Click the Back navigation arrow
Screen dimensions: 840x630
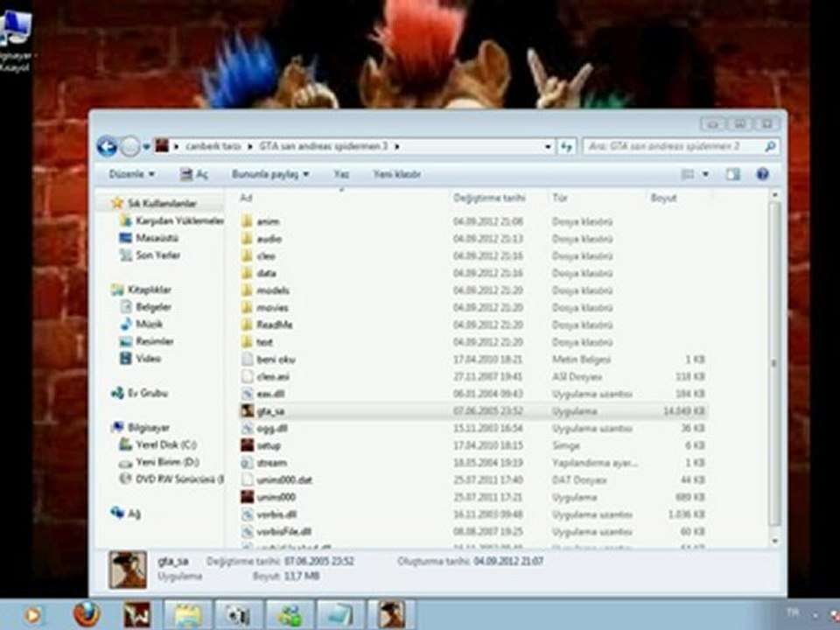click(107, 146)
